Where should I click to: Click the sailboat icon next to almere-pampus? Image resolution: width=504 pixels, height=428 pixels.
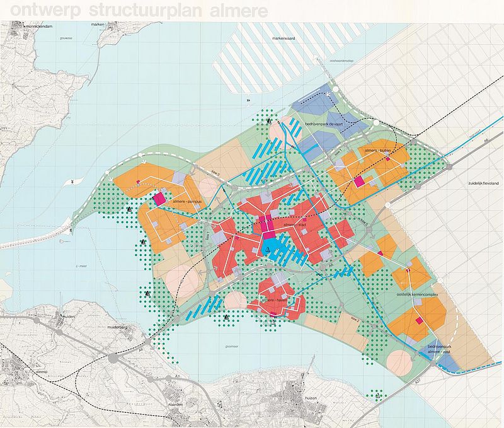[129, 209]
